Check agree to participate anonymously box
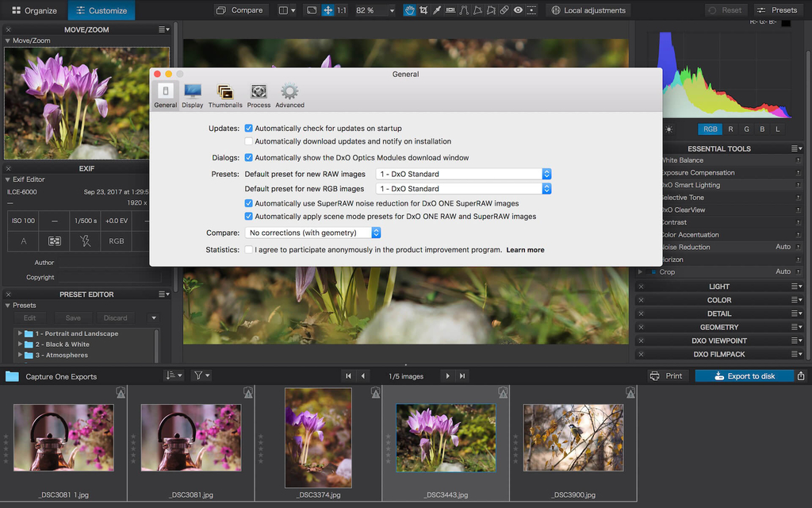 (x=249, y=250)
